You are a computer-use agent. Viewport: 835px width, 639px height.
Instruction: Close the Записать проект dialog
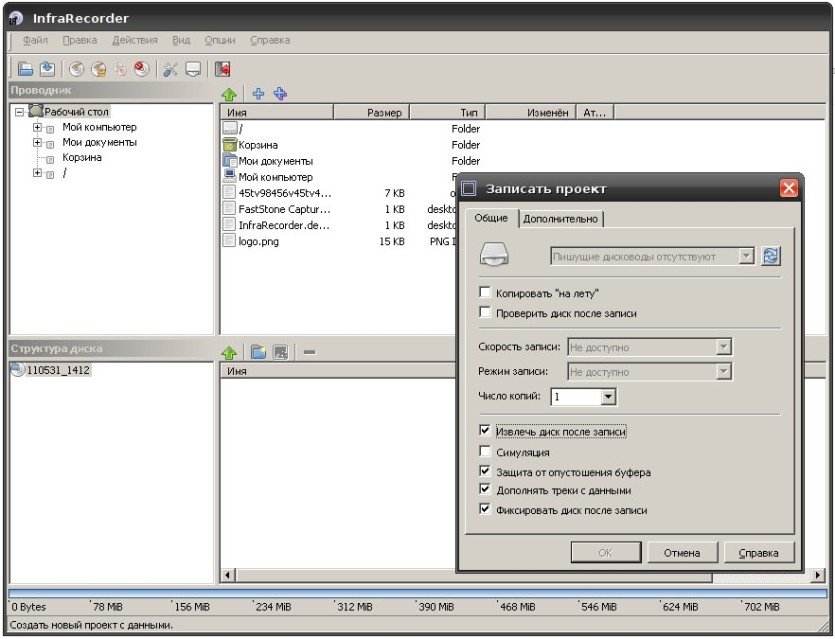(x=789, y=188)
